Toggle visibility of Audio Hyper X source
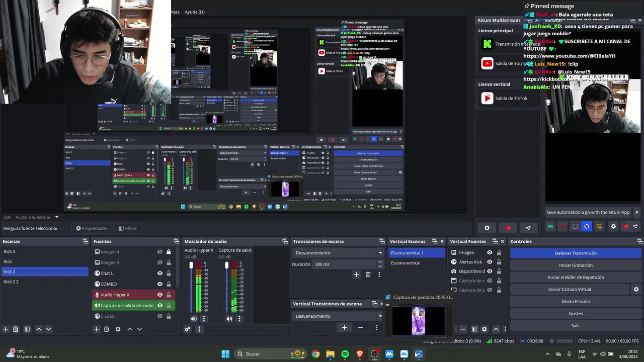644x362 pixels. coord(160,295)
